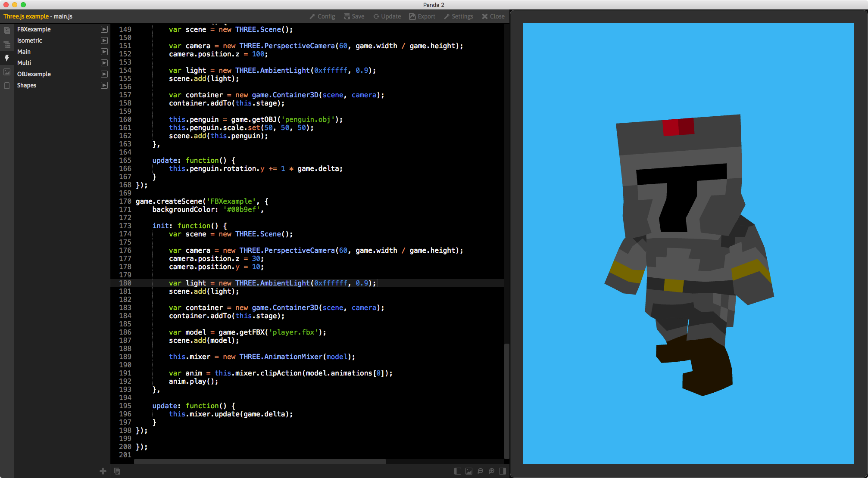
Task: Click the '#00b9ef' color string on line 171
Action: 241,209
